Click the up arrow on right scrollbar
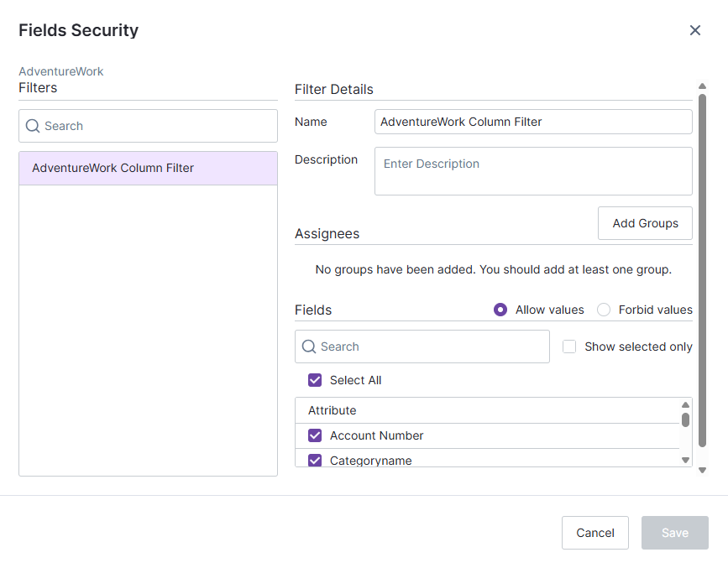728x568 pixels. (703, 85)
